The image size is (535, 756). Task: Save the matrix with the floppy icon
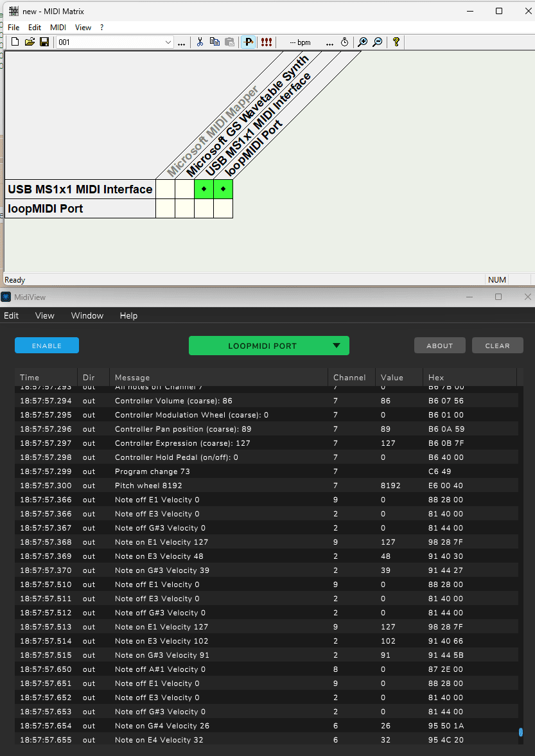[x=44, y=42]
